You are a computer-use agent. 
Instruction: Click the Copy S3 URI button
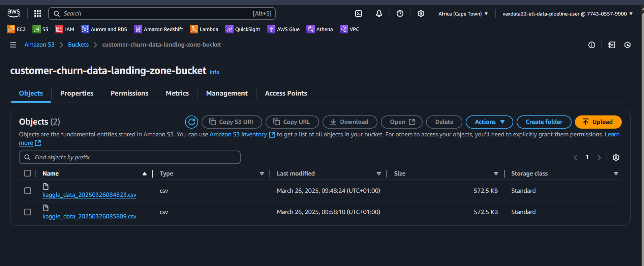(232, 122)
